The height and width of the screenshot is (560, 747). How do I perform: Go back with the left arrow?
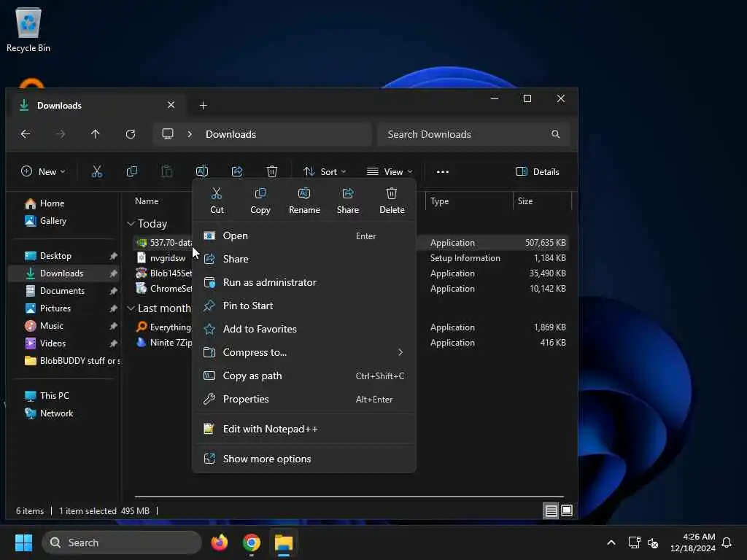pyautogui.click(x=26, y=134)
